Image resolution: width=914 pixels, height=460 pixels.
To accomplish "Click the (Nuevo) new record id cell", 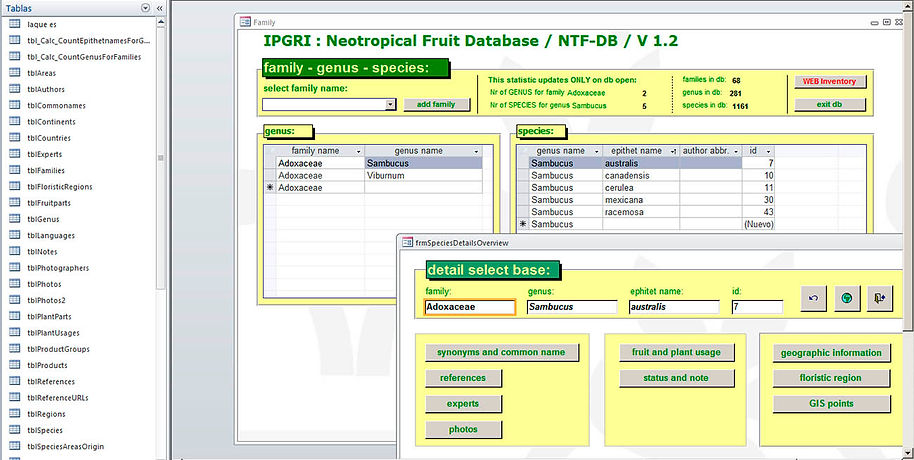I will (x=758, y=224).
